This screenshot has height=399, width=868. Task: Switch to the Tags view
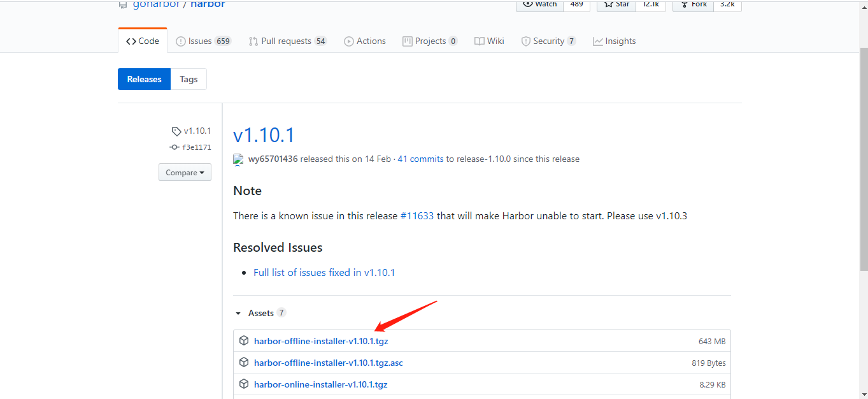[189, 79]
